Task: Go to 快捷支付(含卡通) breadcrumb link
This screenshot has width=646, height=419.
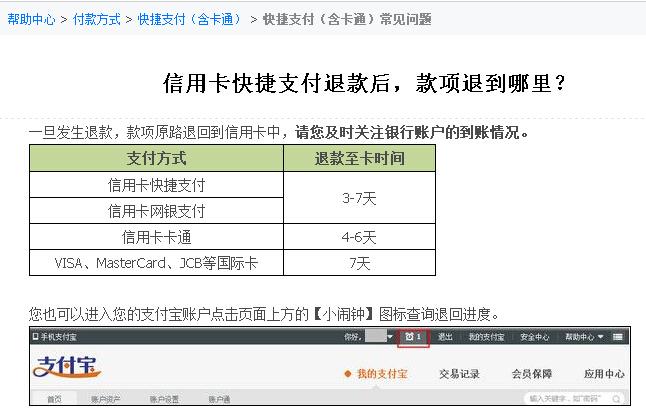Action: pos(189,19)
